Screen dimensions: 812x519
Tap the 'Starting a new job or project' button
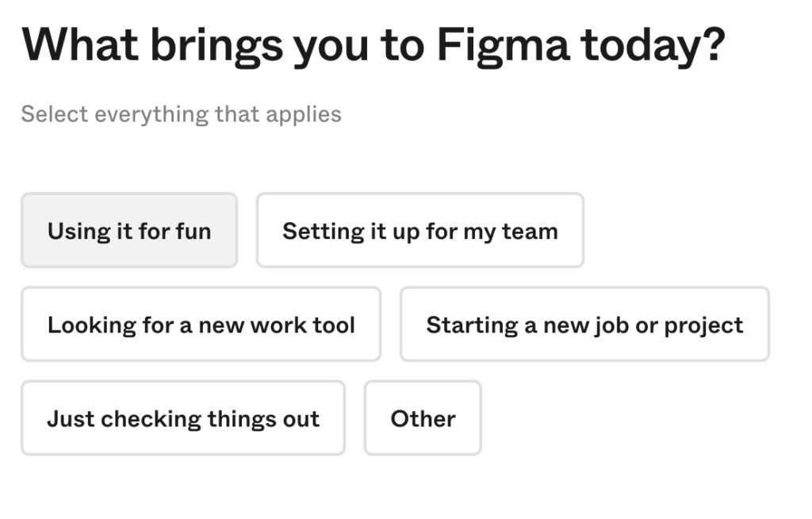click(584, 325)
